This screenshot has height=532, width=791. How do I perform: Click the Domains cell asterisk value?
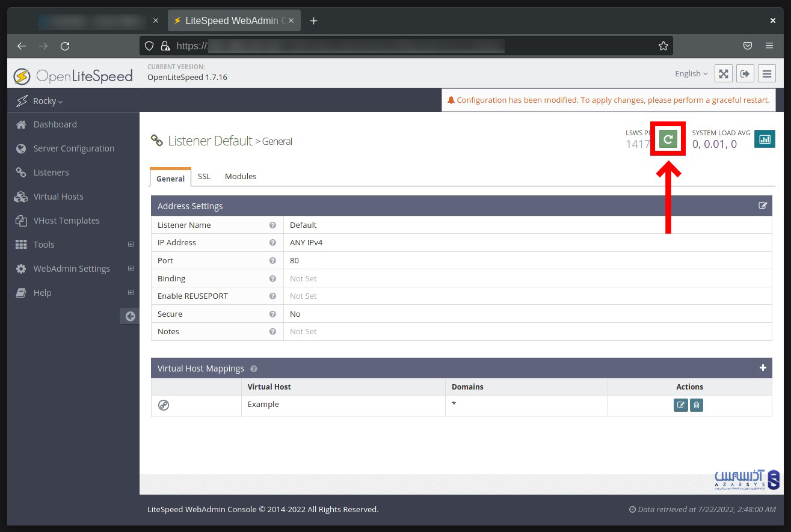[454, 404]
